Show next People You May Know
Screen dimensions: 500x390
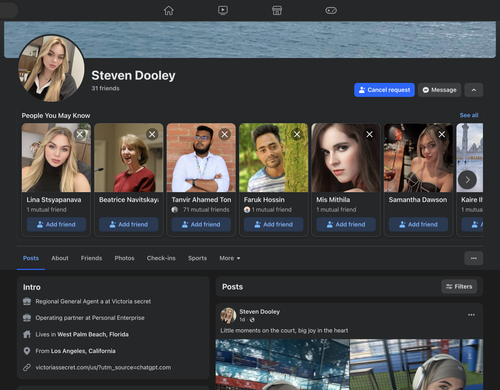467,180
